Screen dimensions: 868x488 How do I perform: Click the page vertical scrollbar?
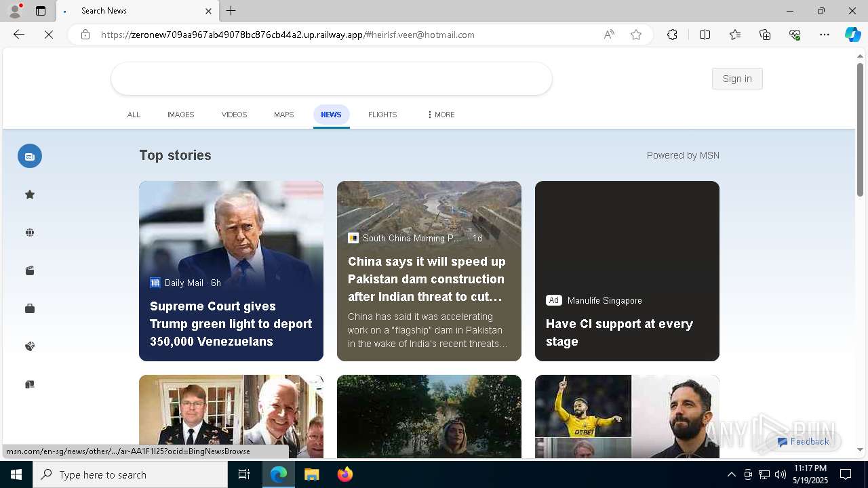860,129
